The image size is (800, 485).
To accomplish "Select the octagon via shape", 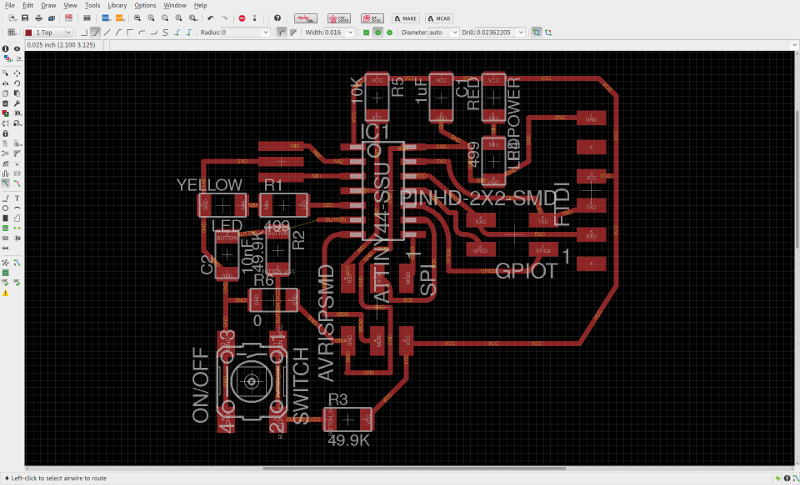I will [x=389, y=32].
